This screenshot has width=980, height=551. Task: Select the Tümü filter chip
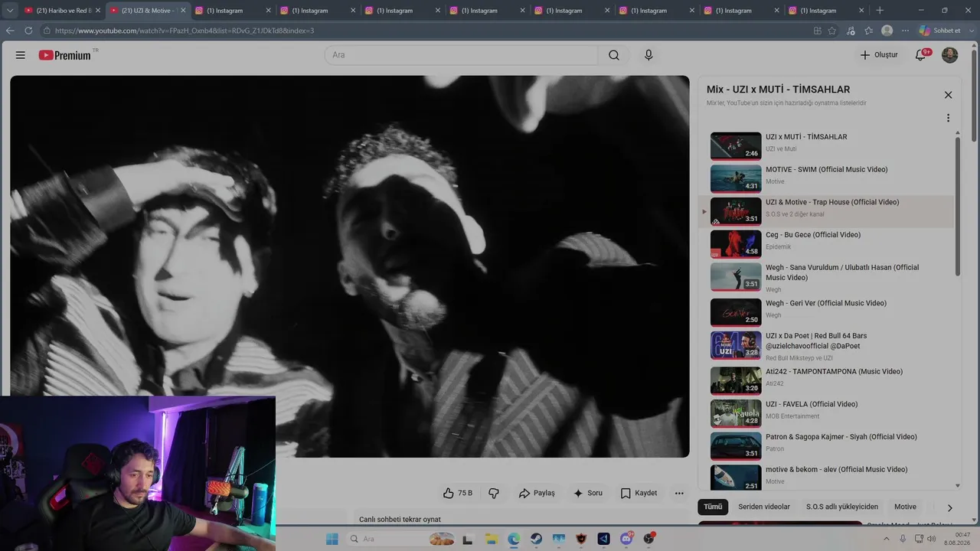713,507
